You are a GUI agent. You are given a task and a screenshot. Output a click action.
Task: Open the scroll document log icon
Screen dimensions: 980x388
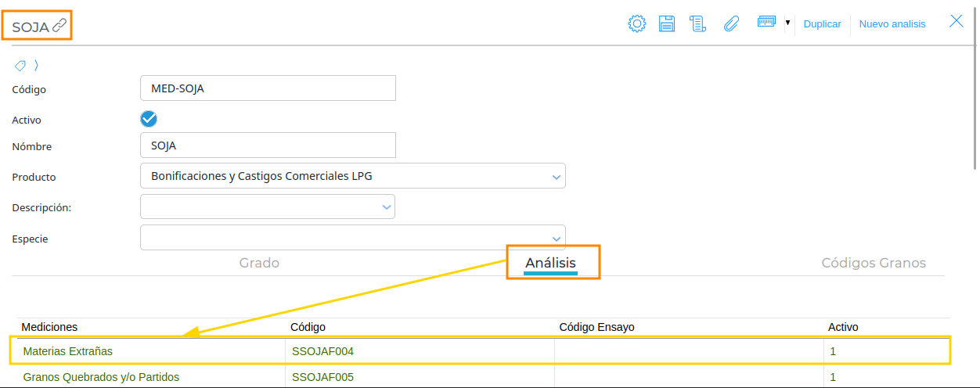697,23
